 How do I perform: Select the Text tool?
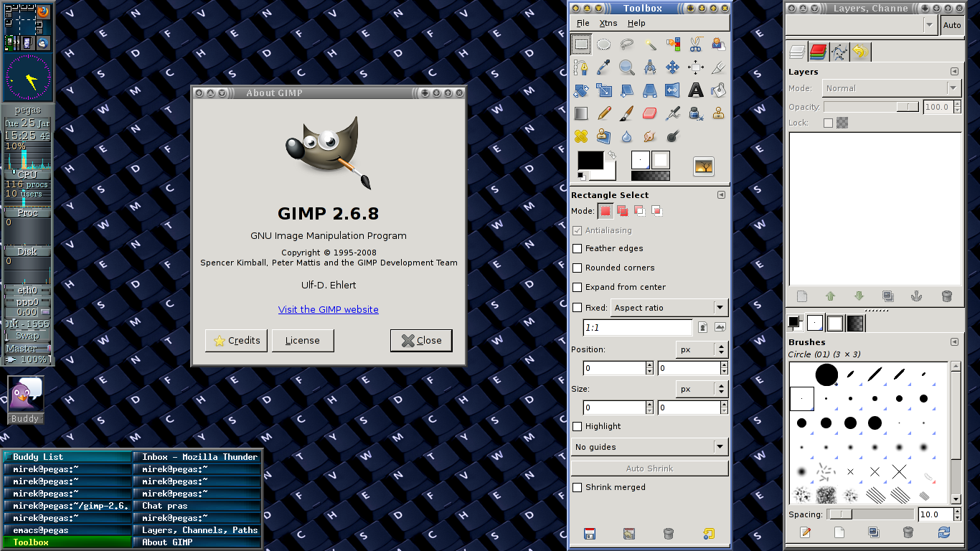pyautogui.click(x=696, y=90)
